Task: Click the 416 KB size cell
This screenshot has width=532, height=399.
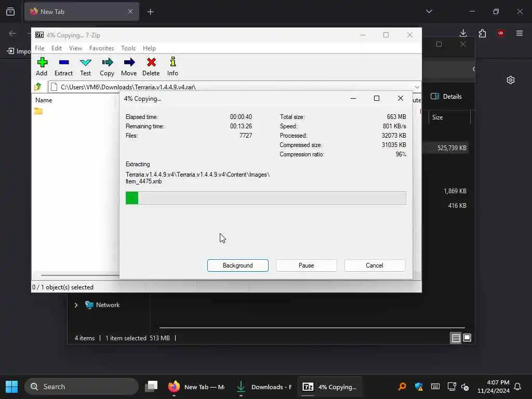Action: click(457, 205)
